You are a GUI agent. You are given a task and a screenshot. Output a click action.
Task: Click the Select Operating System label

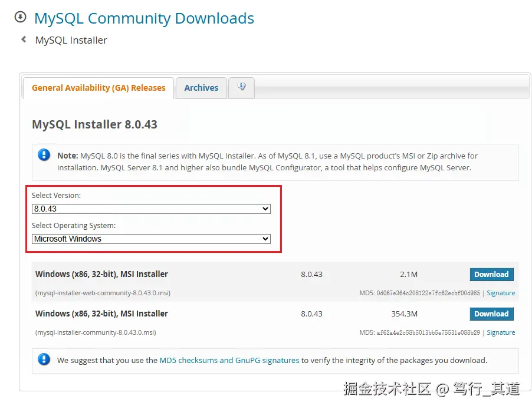[74, 226]
